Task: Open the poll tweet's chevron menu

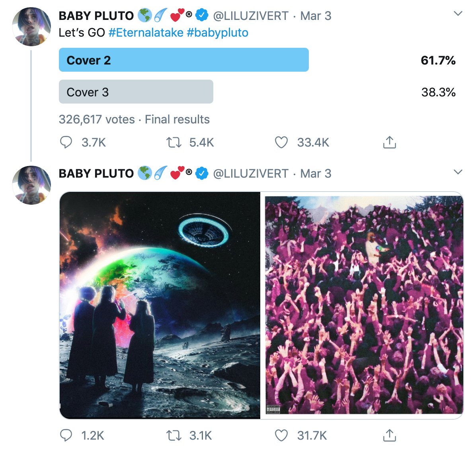Action: click(458, 14)
